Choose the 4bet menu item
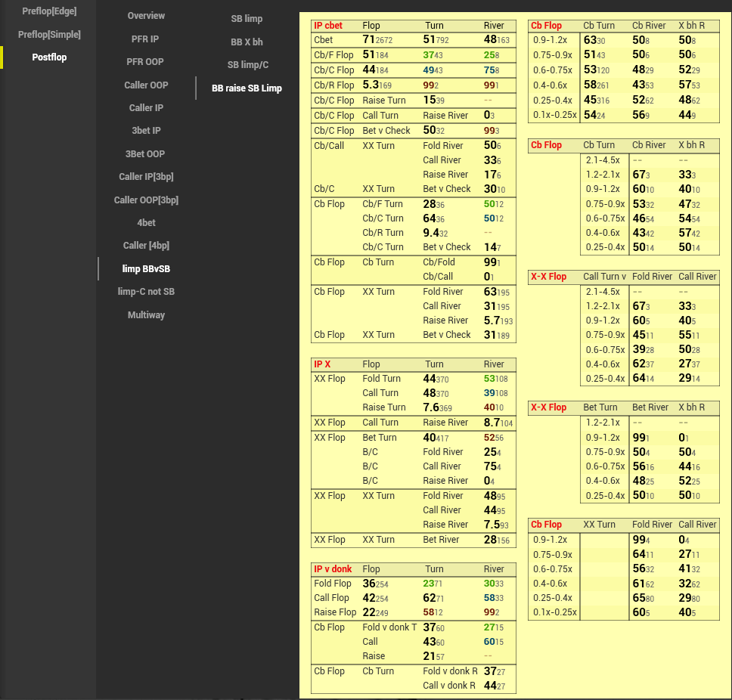The height and width of the screenshot is (700, 732). coord(146,223)
